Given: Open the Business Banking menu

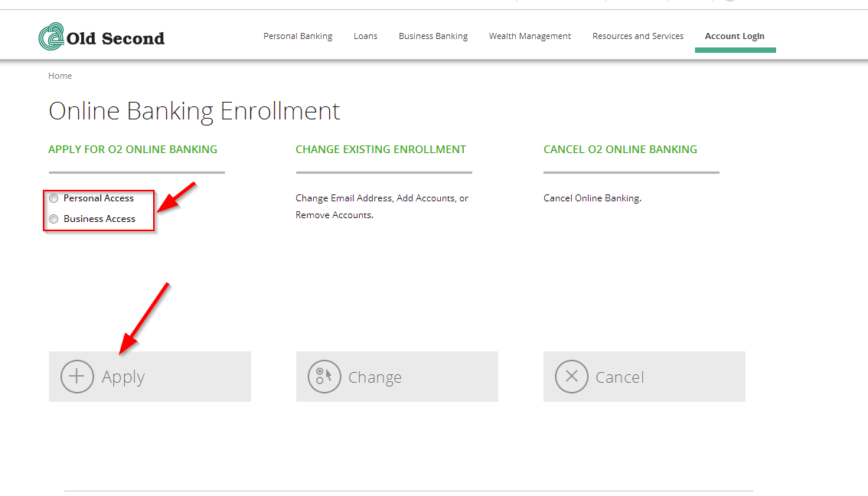Looking at the screenshot, I should [433, 36].
